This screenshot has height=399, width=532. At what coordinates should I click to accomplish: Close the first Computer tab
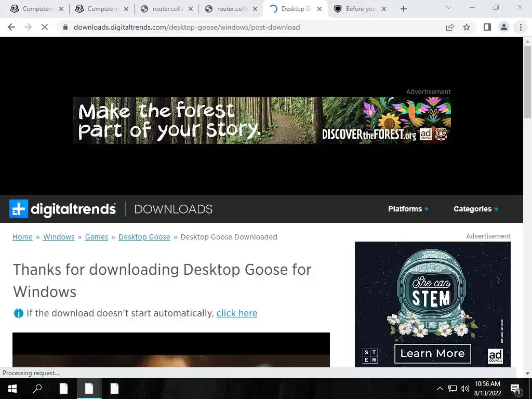point(61,9)
